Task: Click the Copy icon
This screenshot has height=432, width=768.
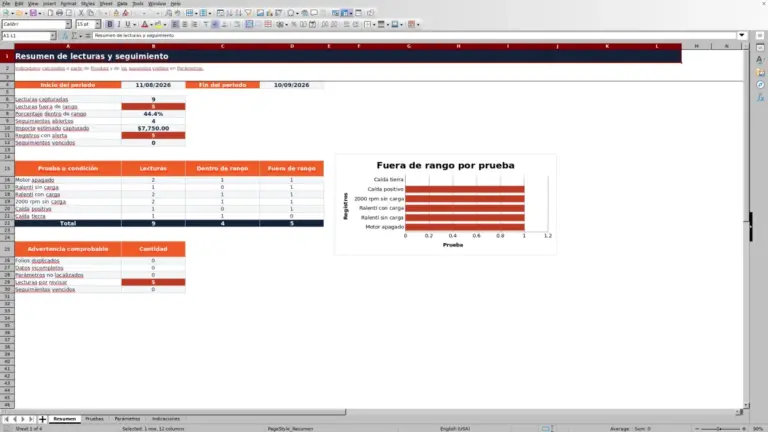Action: pyautogui.click(x=91, y=13)
